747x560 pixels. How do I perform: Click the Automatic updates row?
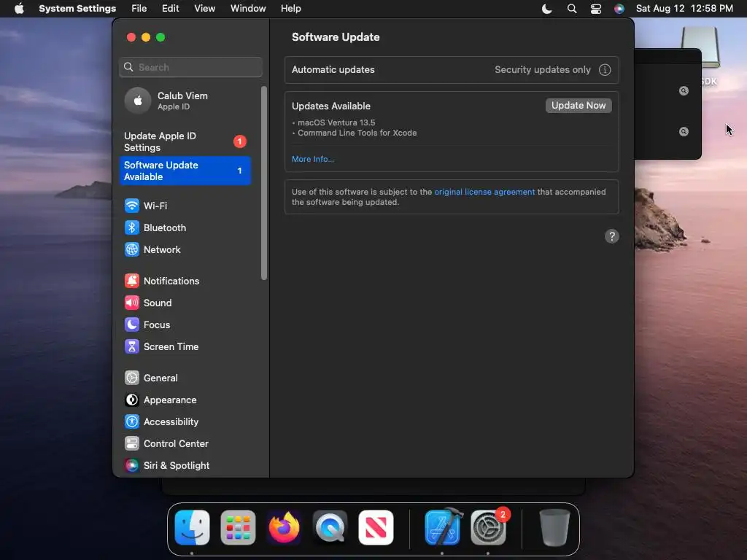point(452,70)
